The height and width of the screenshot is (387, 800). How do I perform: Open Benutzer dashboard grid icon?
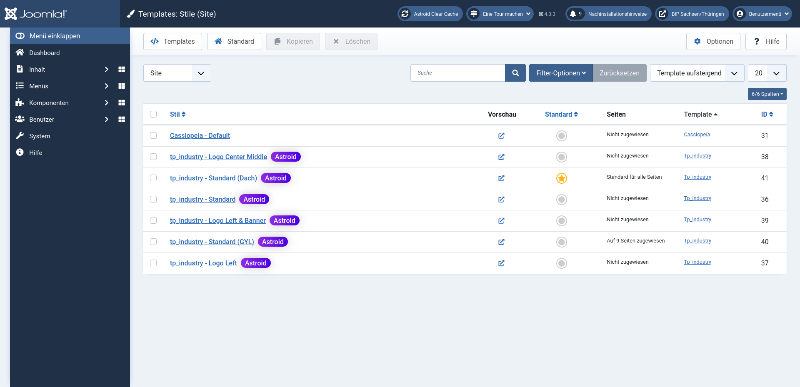tap(121, 119)
